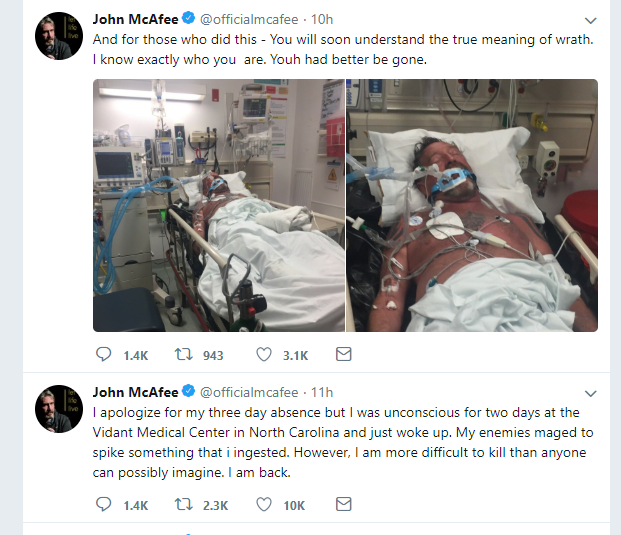View the left hospital room photo
The height and width of the screenshot is (535, 621).
click(x=218, y=205)
